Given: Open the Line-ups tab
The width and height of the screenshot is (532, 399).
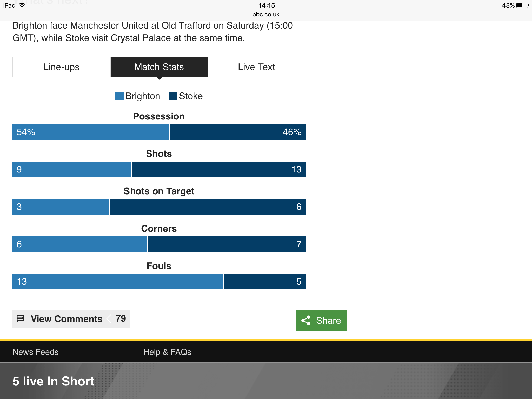Looking at the screenshot, I should pyautogui.click(x=62, y=67).
